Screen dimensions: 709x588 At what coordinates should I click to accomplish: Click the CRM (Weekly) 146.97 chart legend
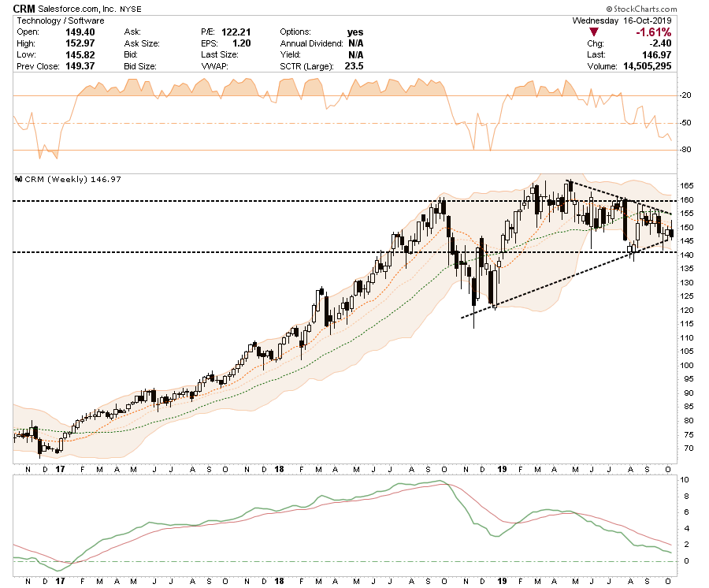point(72,179)
